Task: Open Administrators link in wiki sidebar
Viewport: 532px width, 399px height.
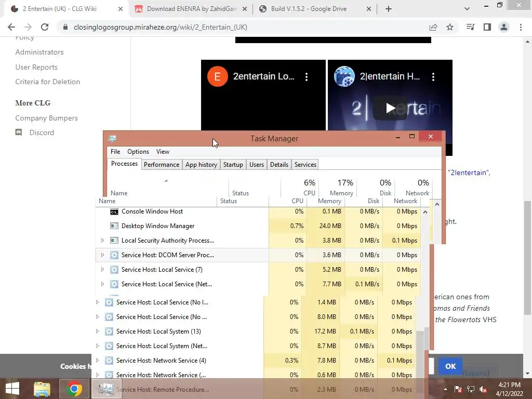Action: coord(39,52)
